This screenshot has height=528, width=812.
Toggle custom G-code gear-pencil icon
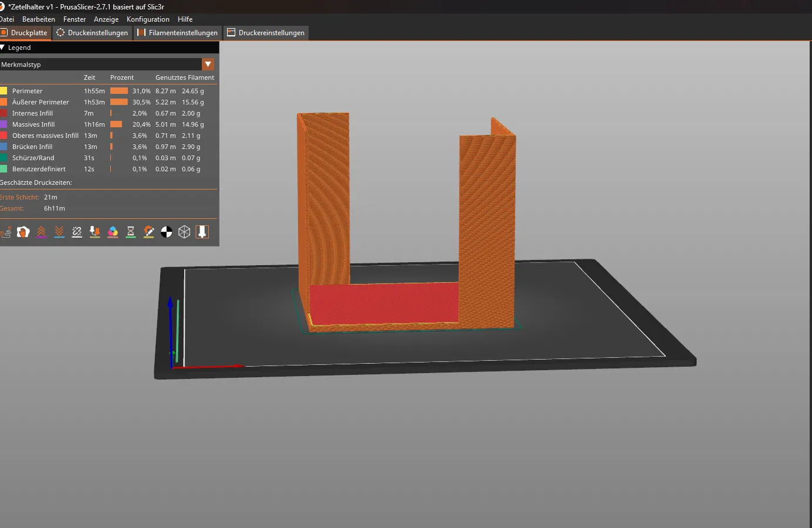149,232
